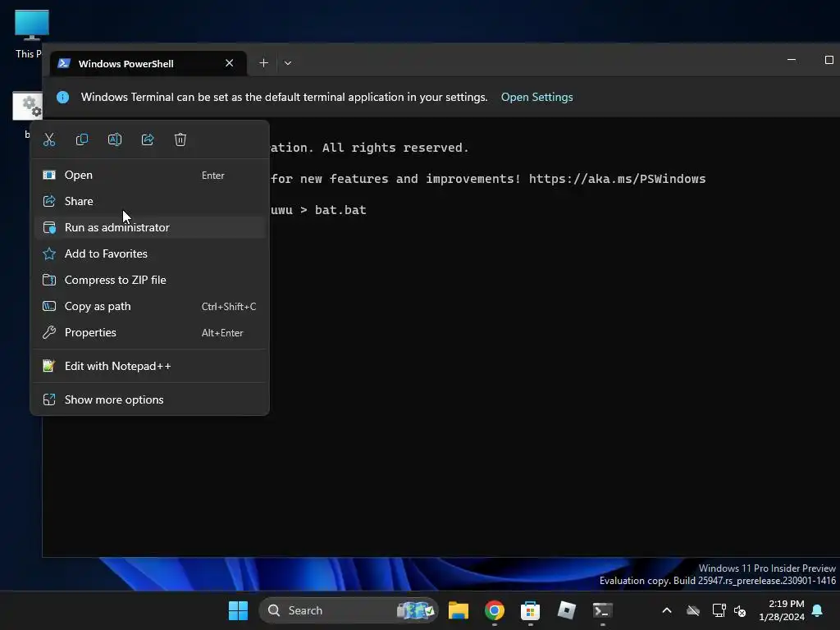Open Roblox from the taskbar
840x630 pixels.
(x=566, y=610)
